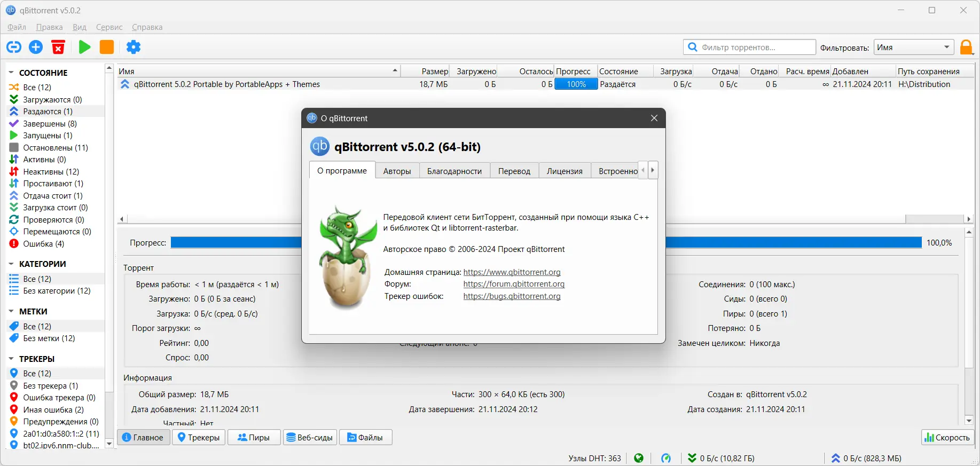Collapse the ТРЕКЕРЫ section
Image resolution: width=980 pixels, height=466 pixels.
(11, 359)
